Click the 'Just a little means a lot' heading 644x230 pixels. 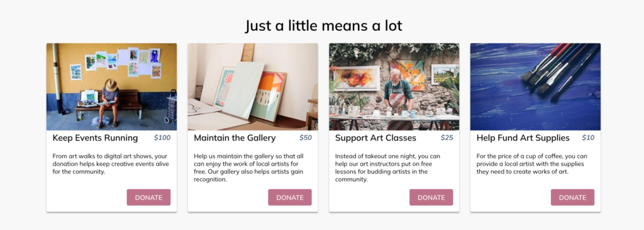coord(324,26)
